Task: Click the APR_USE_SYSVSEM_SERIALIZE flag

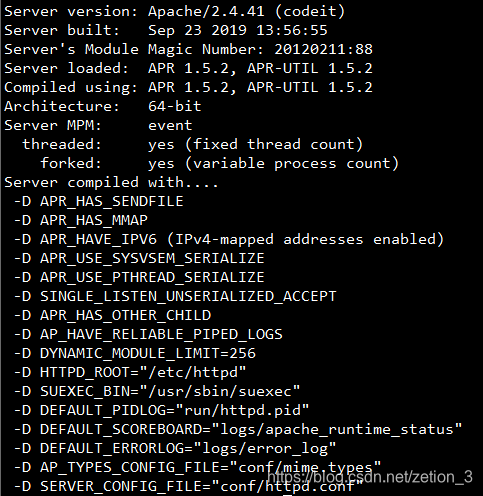Action: [x=152, y=259]
